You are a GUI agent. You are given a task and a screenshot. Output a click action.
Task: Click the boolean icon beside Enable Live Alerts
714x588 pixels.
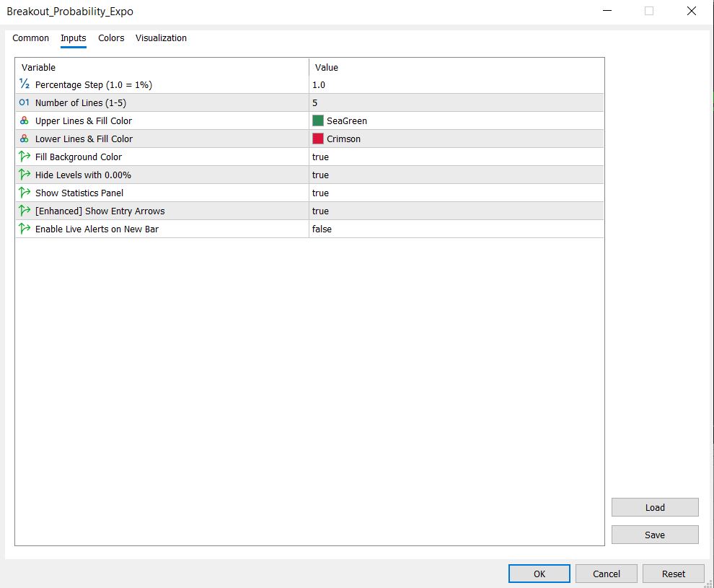[x=24, y=229]
